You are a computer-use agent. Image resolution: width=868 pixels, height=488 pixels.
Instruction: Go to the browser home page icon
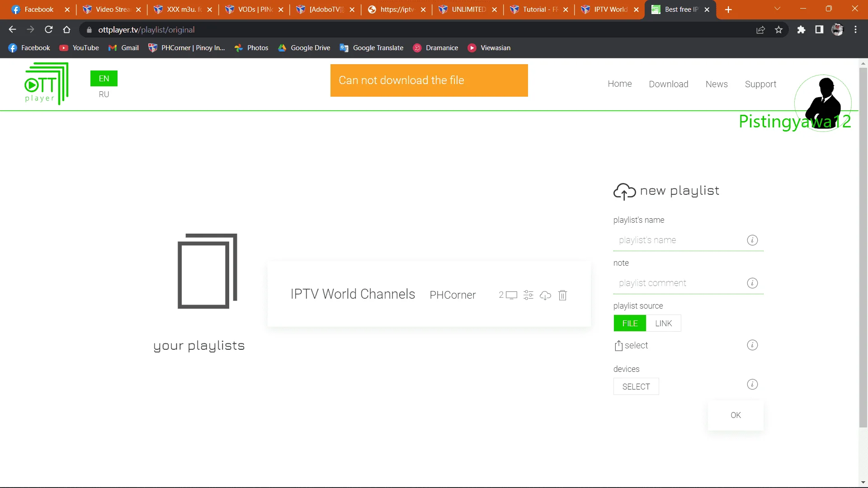click(x=67, y=30)
